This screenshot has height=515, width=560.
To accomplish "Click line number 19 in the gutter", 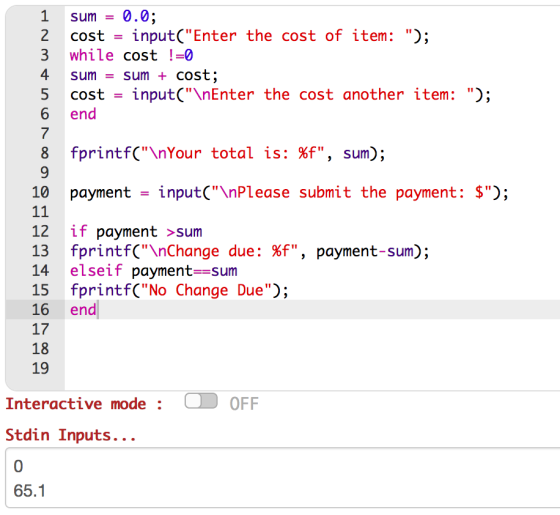I will tap(40, 369).
